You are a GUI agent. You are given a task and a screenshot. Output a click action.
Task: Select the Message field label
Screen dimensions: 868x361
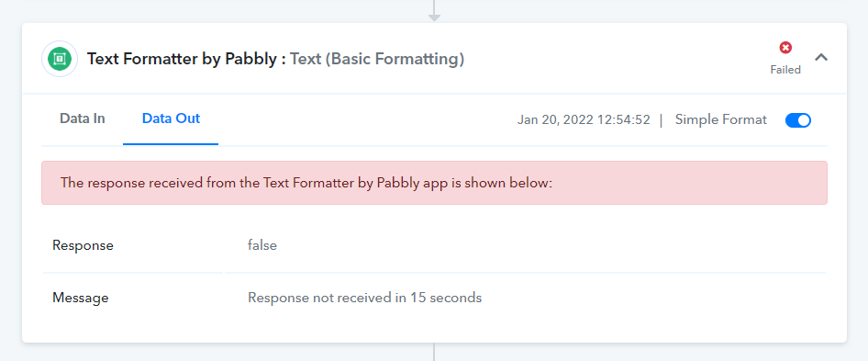(x=80, y=299)
